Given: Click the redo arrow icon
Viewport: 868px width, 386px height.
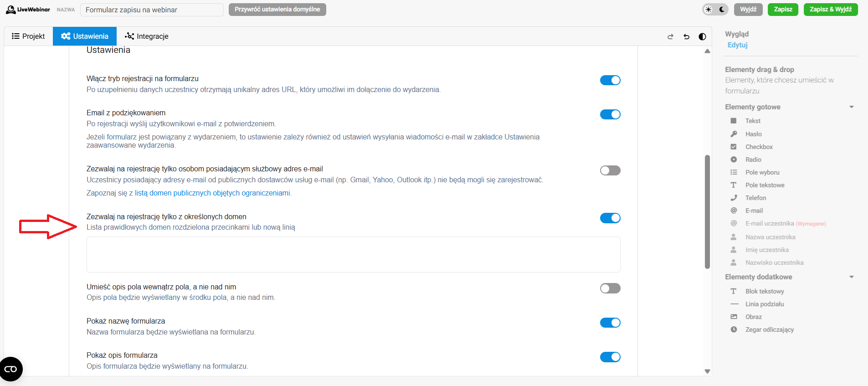Looking at the screenshot, I should (x=670, y=36).
